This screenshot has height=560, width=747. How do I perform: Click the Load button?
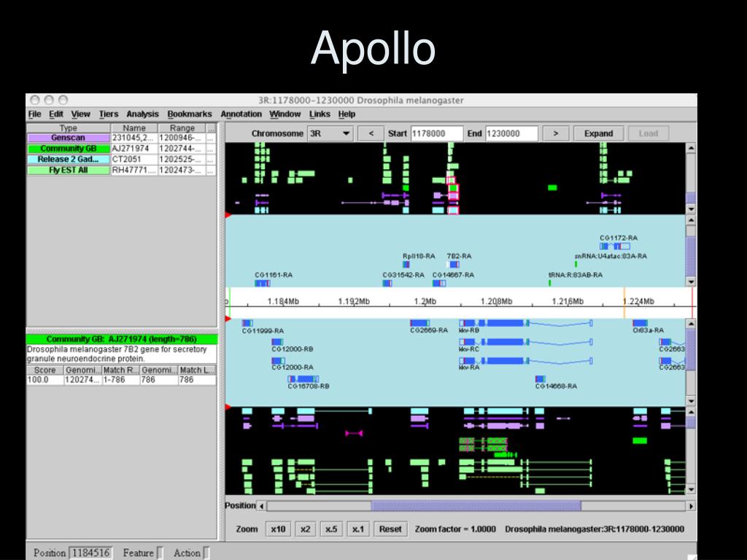(649, 134)
